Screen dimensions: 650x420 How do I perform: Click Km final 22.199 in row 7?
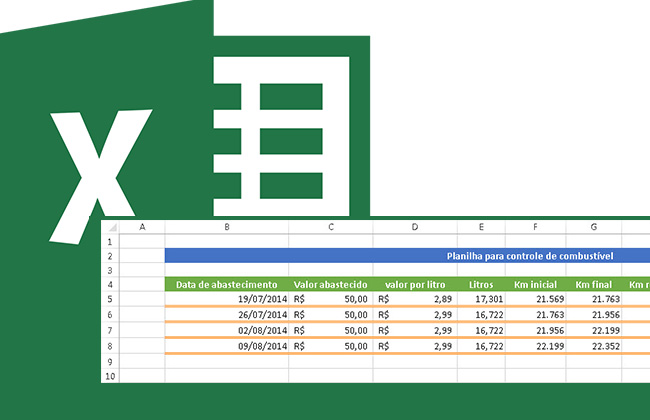pyautogui.click(x=594, y=330)
